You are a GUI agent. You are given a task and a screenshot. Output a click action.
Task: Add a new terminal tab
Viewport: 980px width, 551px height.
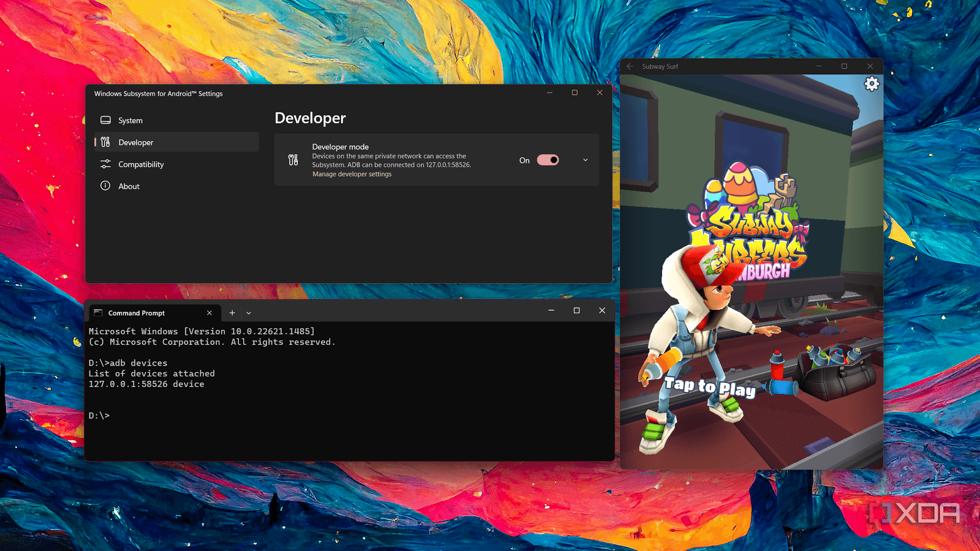click(232, 313)
